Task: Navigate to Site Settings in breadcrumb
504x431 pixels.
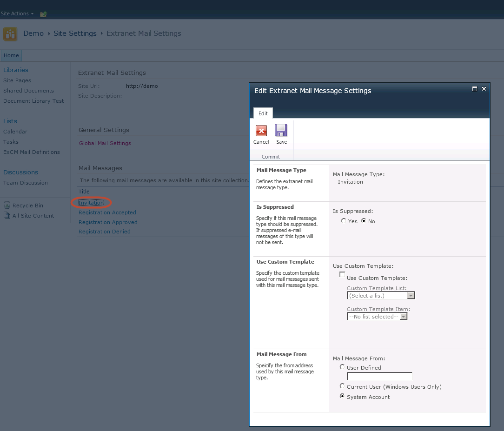Action: [x=75, y=33]
